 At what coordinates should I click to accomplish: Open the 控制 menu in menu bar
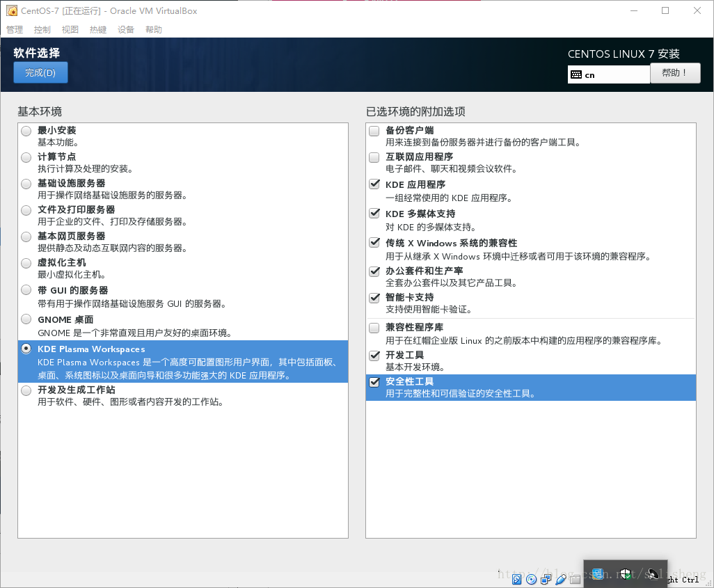point(42,30)
